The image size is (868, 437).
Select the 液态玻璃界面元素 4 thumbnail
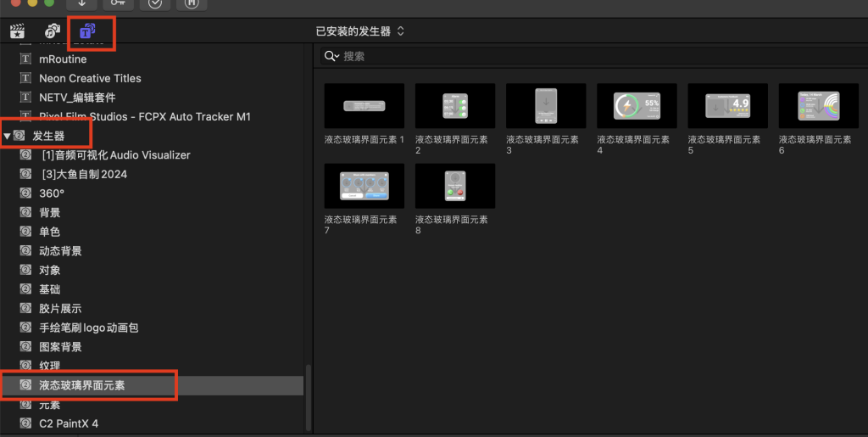pyautogui.click(x=636, y=105)
